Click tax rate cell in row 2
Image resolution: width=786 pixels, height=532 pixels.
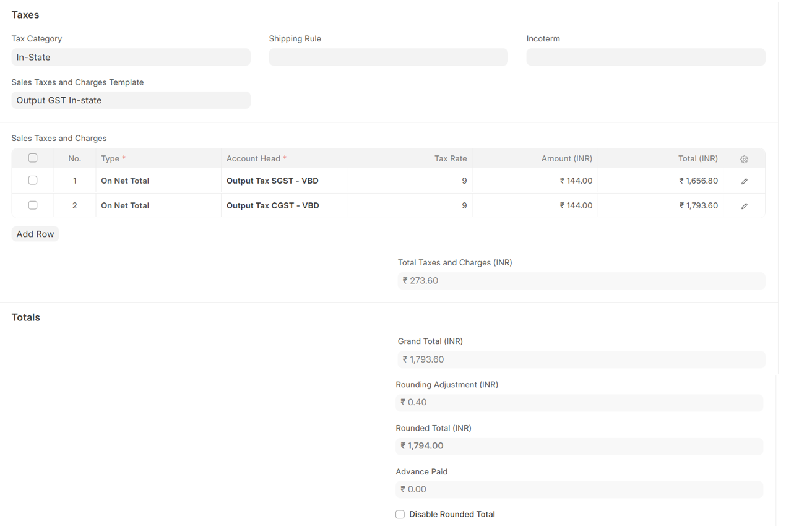tap(409, 205)
